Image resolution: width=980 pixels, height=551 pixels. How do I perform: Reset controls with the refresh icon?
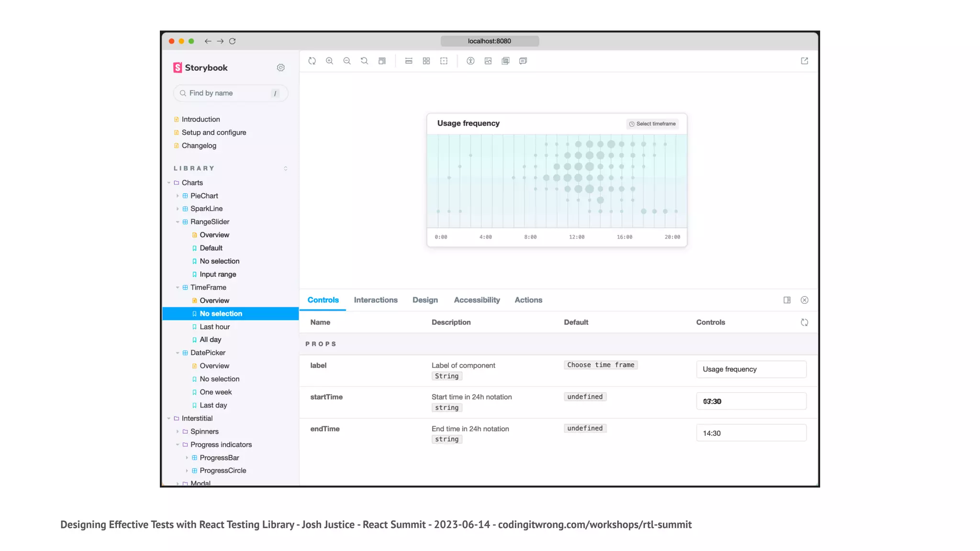pos(804,322)
